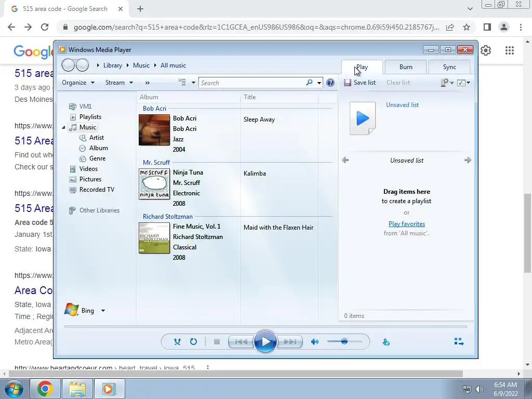Select the song Kalimba
532x399 pixels.
click(255, 174)
